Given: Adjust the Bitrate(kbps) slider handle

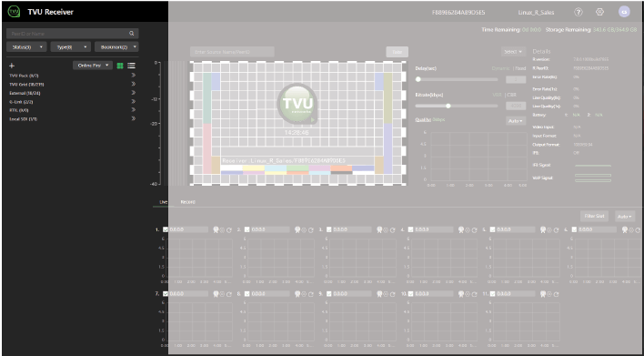Looking at the screenshot, I should click(448, 106).
